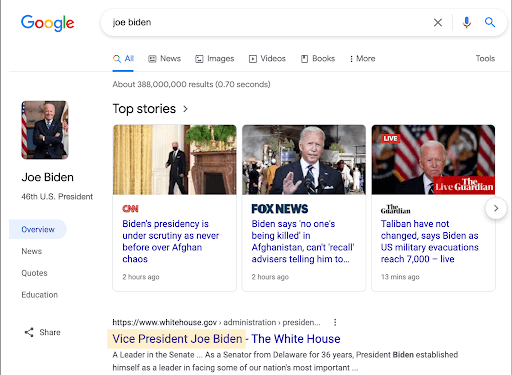512x375 pixels.
Task: Click the whitehouse.gov result URL breadcrumb
Action: [216, 322]
